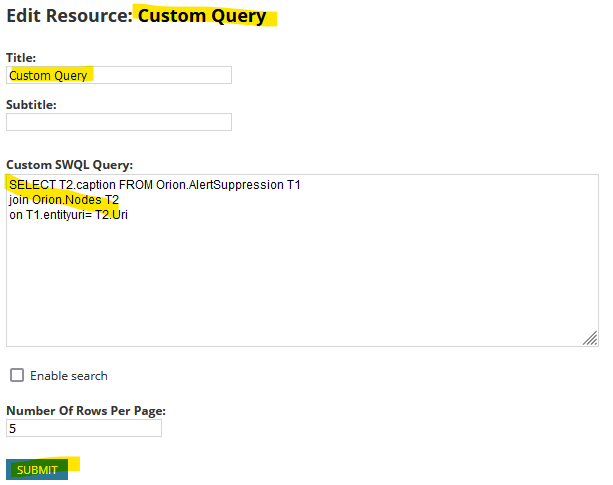The image size is (613, 485).
Task: Click the 'Number Of Rows Per Page:' label
Action: pos(86,411)
